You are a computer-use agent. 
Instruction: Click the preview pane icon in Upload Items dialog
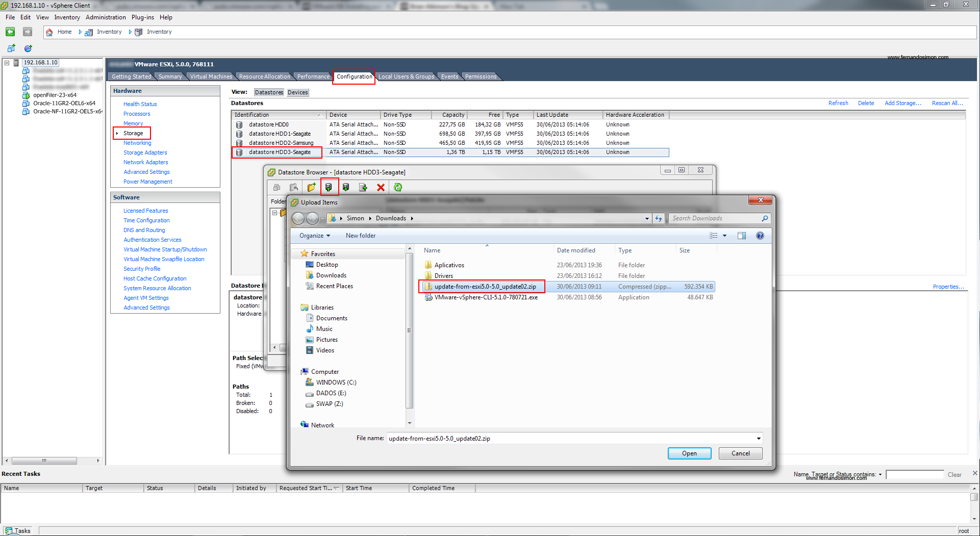tap(742, 236)
